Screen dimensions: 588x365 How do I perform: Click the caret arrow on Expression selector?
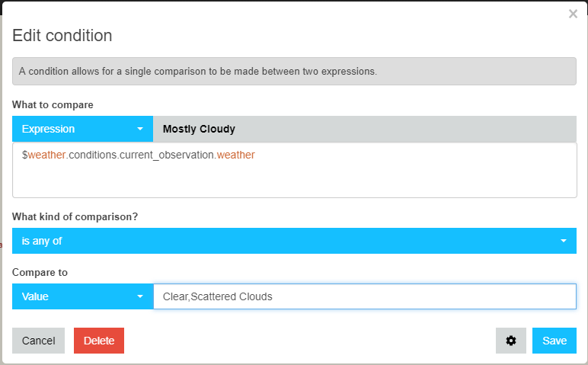140,129
